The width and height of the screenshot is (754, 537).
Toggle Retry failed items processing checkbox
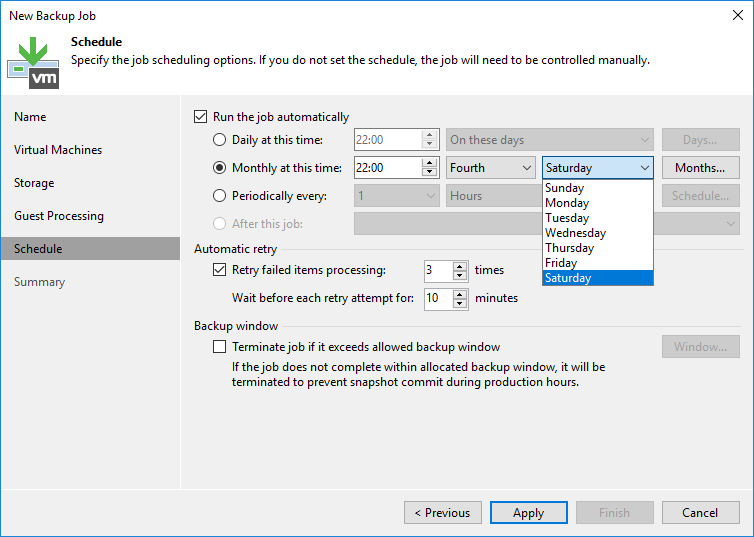(220, 270)
